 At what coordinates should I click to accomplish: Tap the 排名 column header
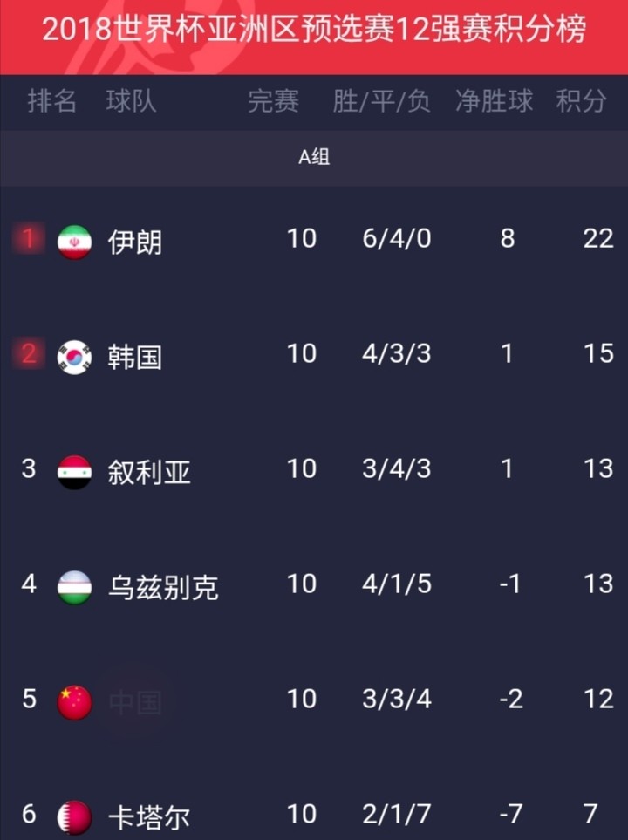[52, 101]
